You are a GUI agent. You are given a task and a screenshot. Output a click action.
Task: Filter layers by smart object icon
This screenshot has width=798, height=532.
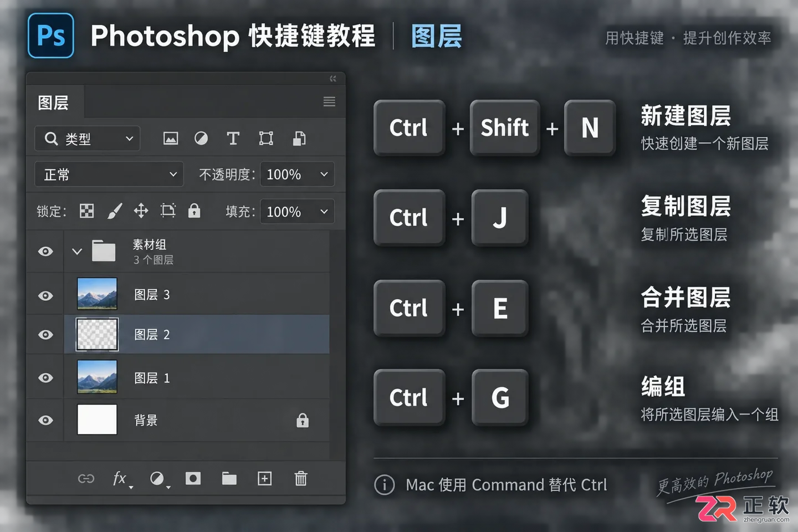[299, 139]
